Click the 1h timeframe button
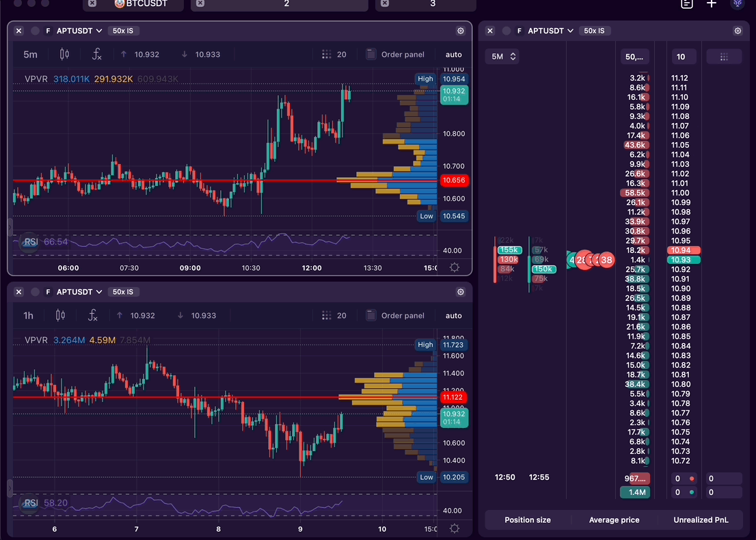The width and height of the screenshot is (756, 540). coord(28,315)
